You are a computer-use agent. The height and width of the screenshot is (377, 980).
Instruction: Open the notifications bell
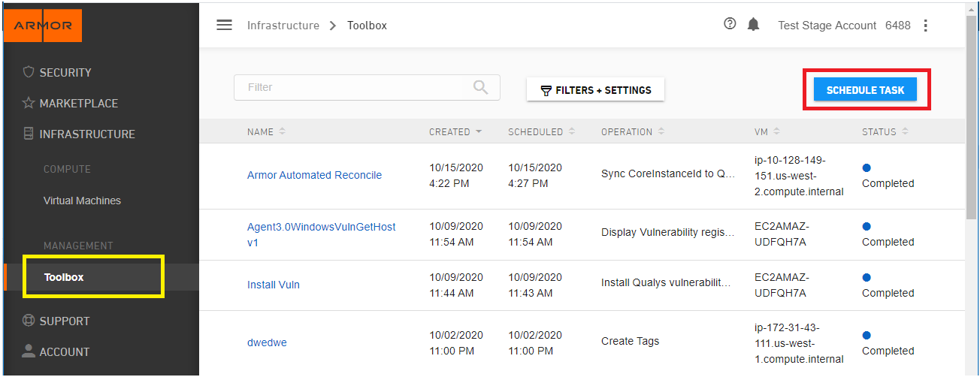(753, 25)
